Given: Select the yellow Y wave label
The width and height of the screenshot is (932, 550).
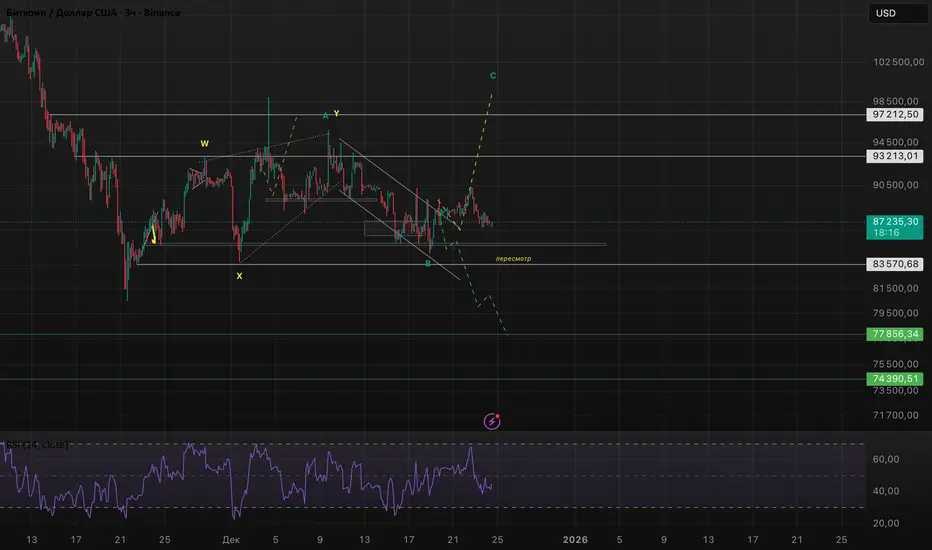Looking at the screenshot, I should click(x=336, y=113).
